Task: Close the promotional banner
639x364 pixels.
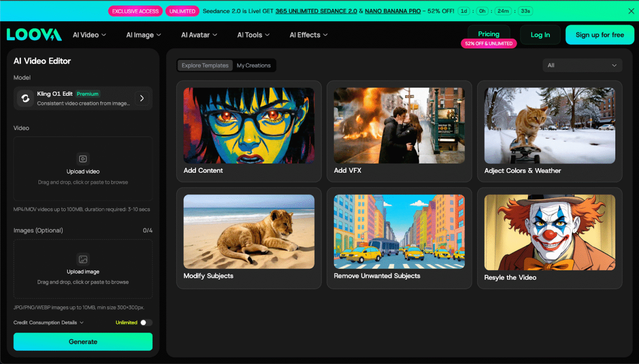Action: click(631, 11)
